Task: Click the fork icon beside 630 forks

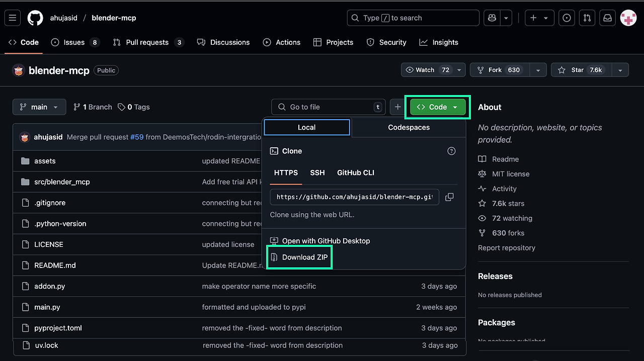Action: click(482, 233)
